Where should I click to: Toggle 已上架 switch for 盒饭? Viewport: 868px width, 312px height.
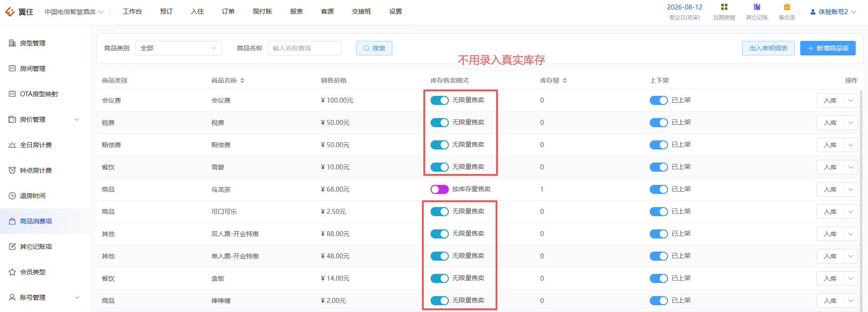(x=658, y=278)
